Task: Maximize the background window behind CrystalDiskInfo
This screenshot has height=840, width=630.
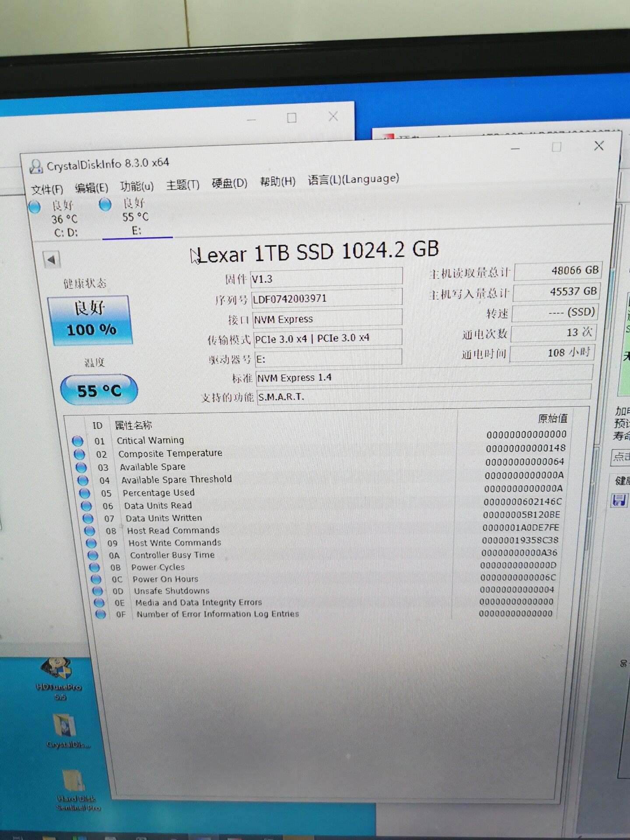Action: click(x=292, y=118)
